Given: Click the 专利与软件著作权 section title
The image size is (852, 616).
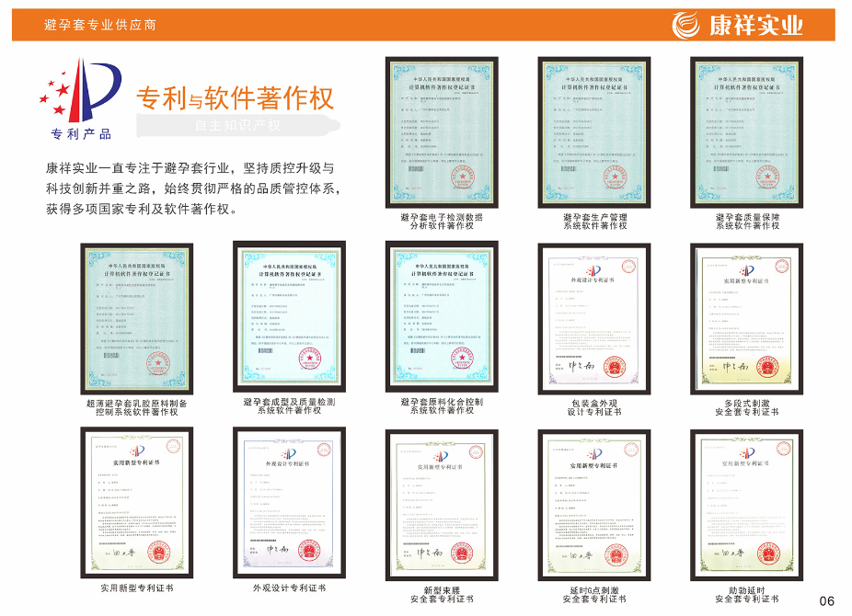Looking at the screenshot, I should tap(233, 96).
